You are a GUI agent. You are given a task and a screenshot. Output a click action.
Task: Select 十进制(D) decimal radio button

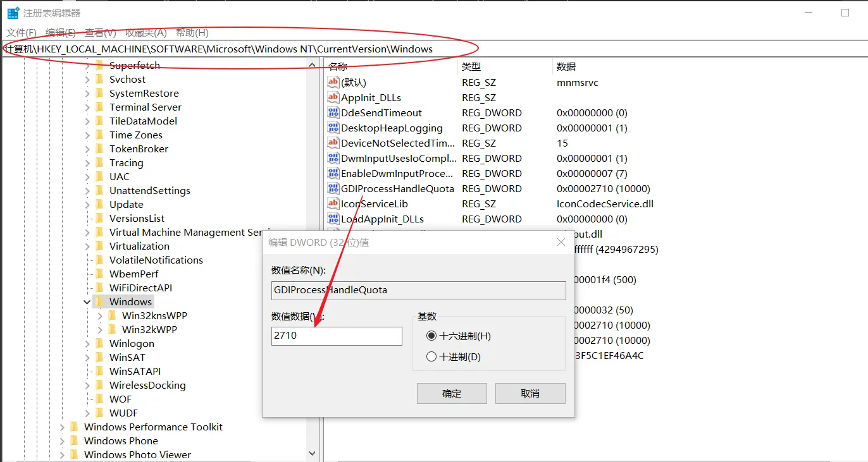[431, 356]
